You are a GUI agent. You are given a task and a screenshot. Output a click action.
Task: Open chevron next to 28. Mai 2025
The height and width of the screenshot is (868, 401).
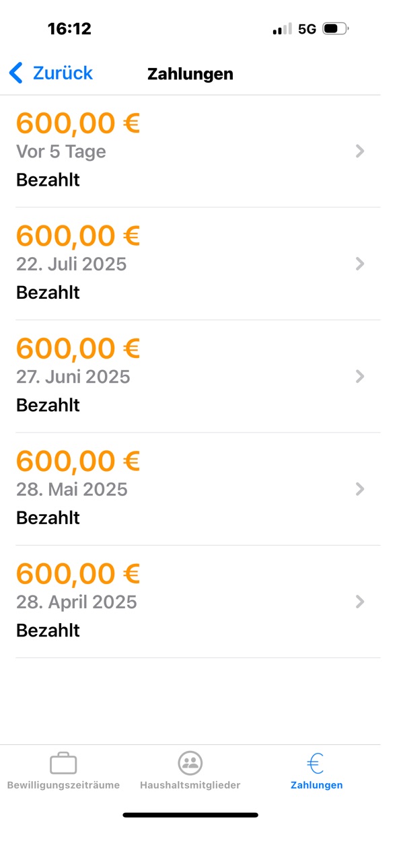tap(360, 489)
